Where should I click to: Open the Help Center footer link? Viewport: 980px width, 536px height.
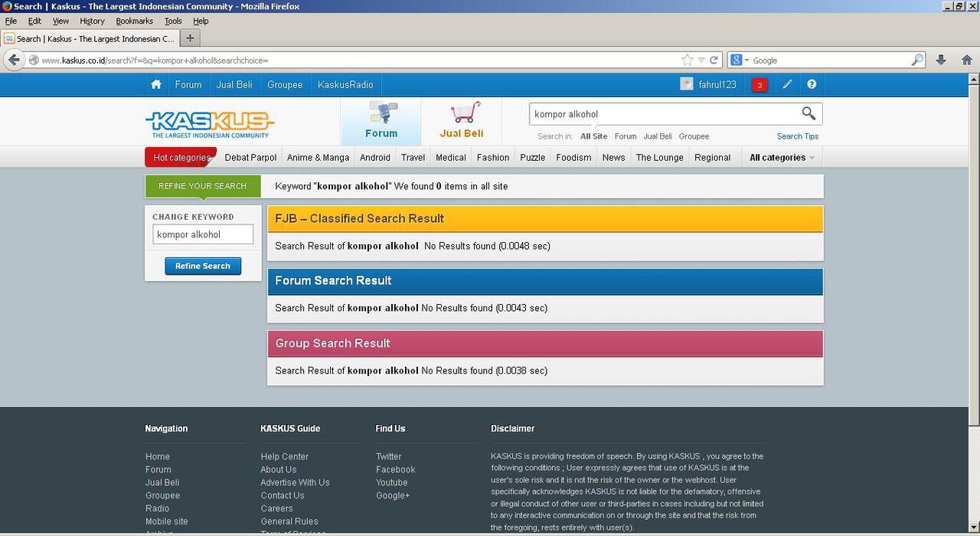click(285, 456)
